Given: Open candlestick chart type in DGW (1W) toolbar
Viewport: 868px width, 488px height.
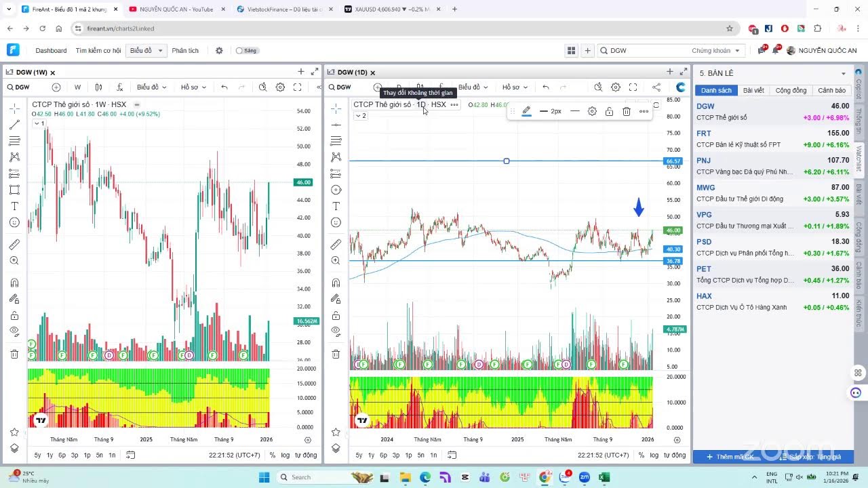Looking at the screenshot, I should (x=98, y=87).
